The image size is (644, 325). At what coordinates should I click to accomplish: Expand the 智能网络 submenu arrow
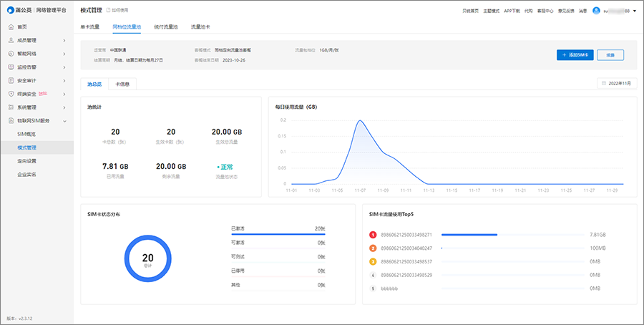coord(64,54)
